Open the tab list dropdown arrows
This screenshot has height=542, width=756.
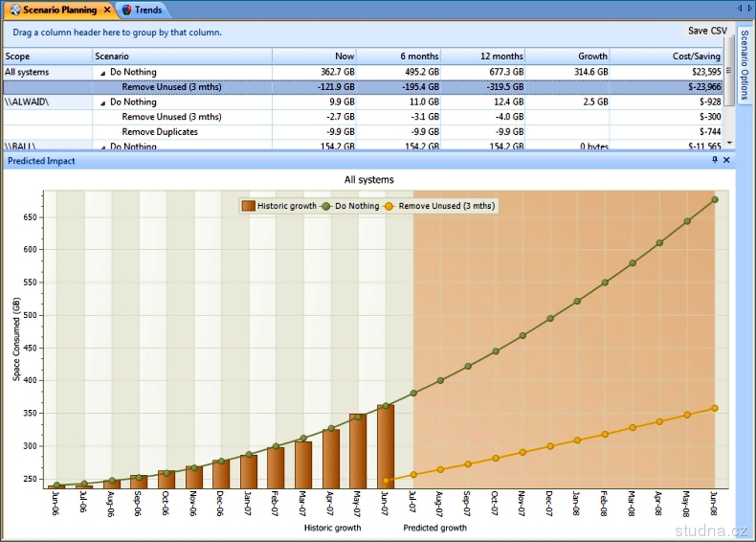point(744,10)
